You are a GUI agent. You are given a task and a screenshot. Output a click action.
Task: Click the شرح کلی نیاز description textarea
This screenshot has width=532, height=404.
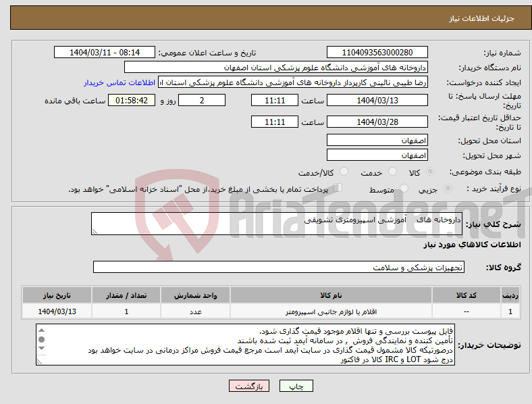tap(277, 224)
